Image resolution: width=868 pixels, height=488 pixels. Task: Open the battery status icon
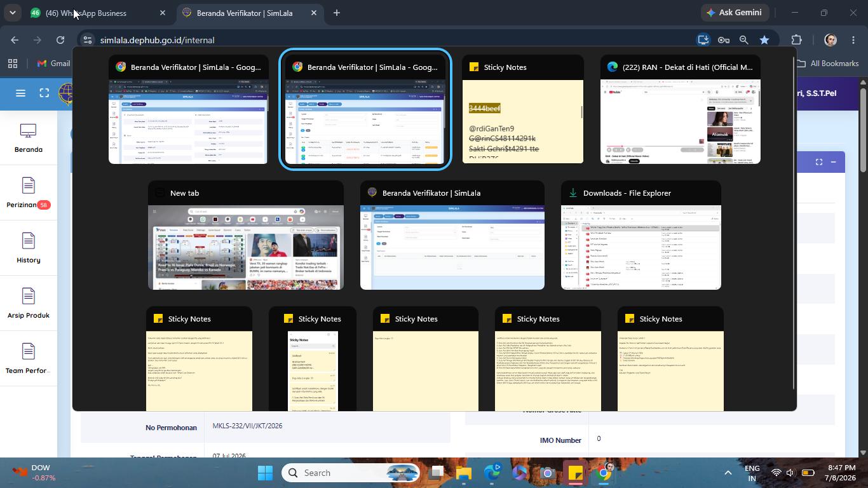(x=808, y=473)
